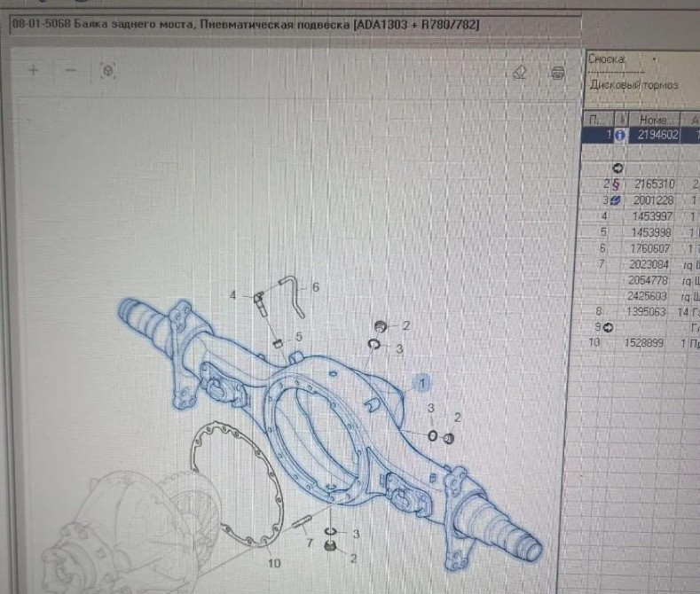Click the title '08-01-5068 Балка заднего моста'

tap(103, 24)
